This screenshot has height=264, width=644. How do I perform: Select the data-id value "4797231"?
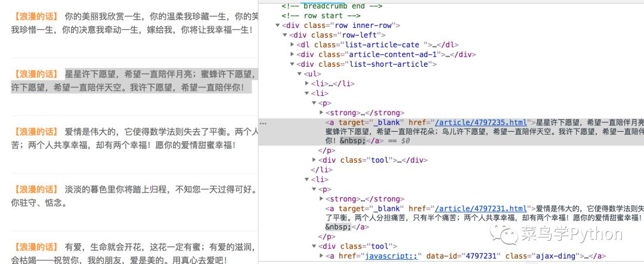[482, 256]
